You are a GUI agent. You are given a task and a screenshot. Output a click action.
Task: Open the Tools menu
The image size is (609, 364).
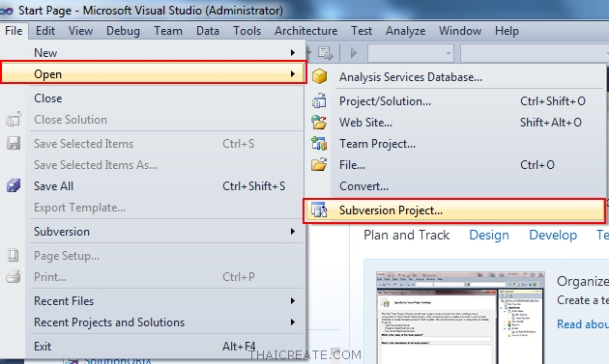tap(246, 31)
